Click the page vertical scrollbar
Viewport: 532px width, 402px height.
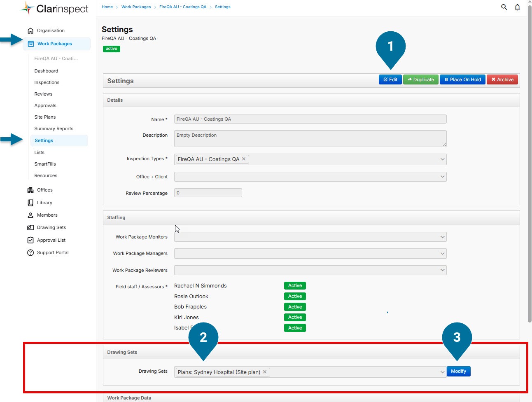(x=530, y=165)
